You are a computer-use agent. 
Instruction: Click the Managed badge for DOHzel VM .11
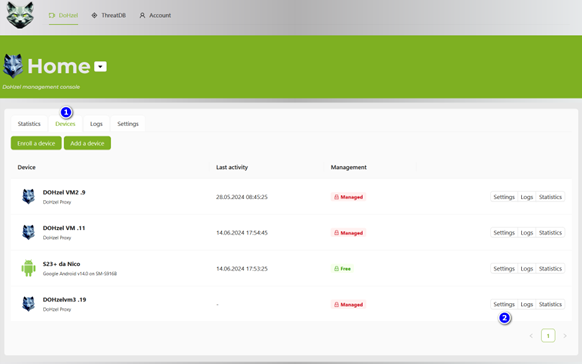(348, 233)
